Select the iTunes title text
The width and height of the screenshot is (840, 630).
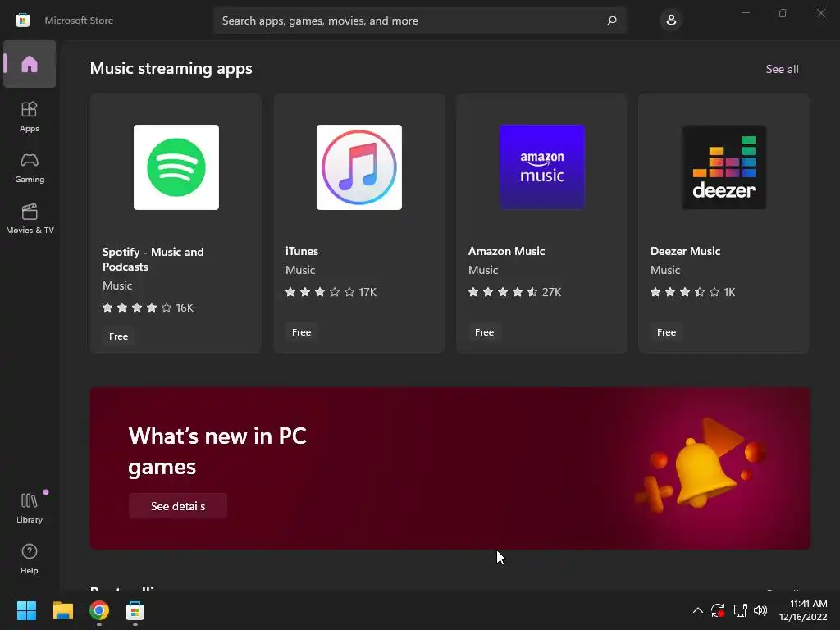pos(302,251)
